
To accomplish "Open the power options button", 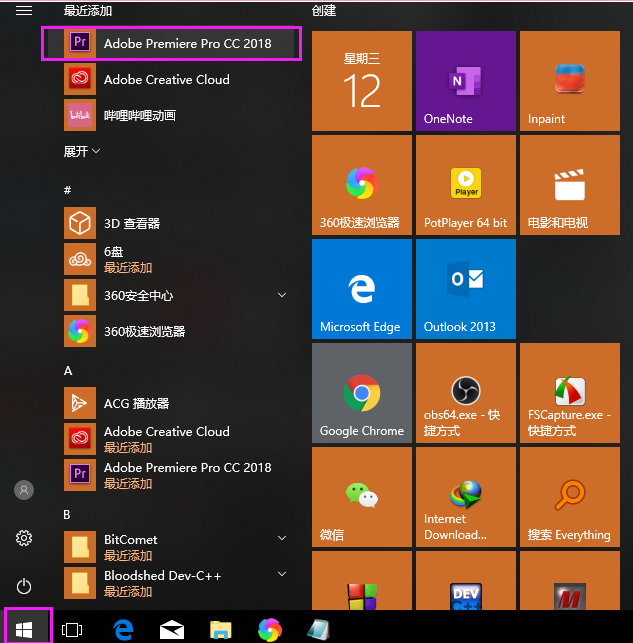I will click(24, 586).
